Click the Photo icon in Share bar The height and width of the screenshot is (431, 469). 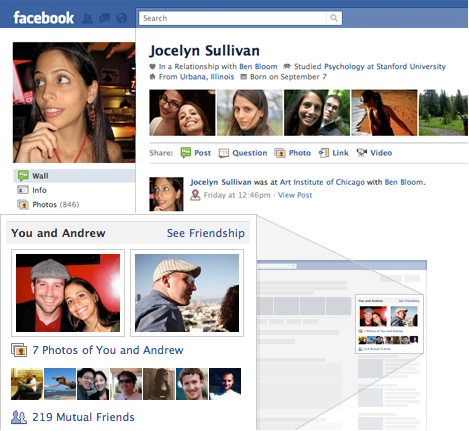(x=280, y=153)
